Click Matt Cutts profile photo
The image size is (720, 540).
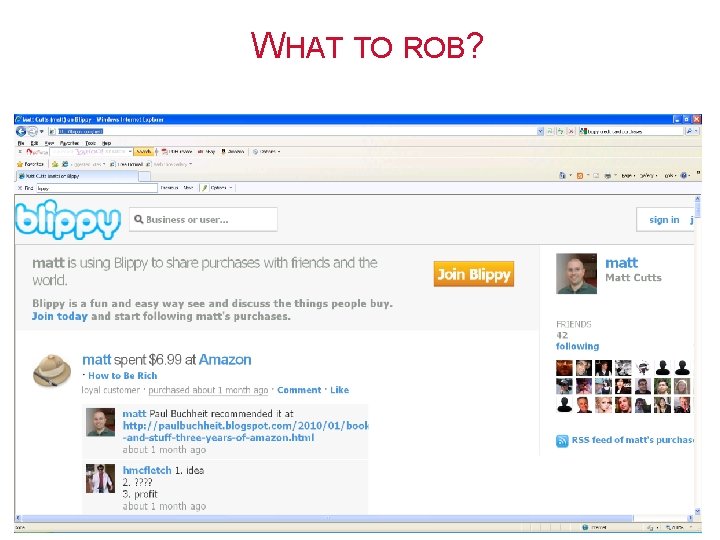click(576, 274)
